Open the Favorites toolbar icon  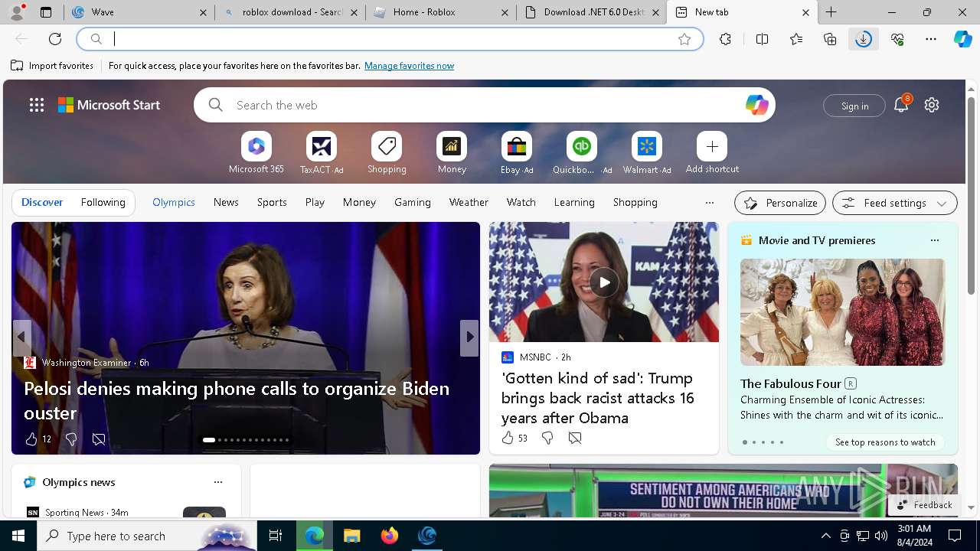pyautogui.click(x=796, y=39)
